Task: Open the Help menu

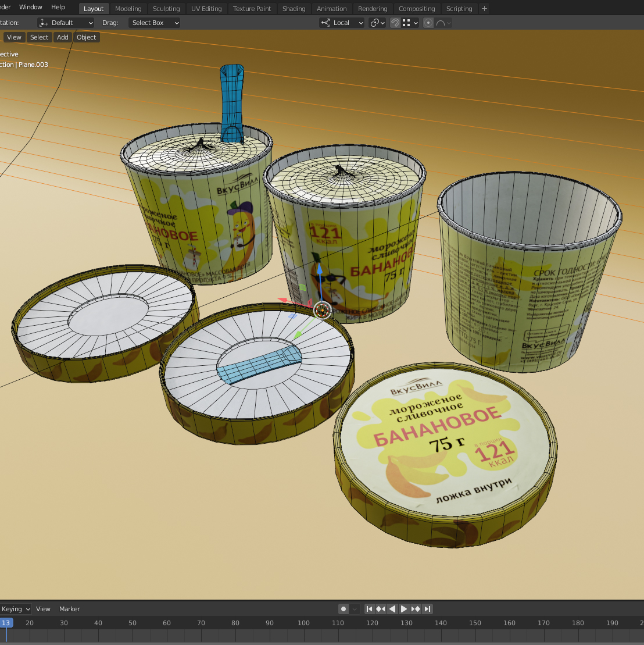Action: tap(58, 7)
